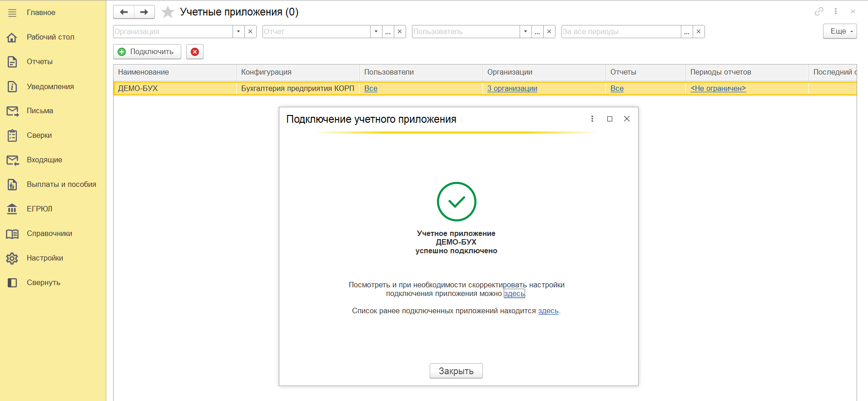Click the Уведомления icon in sidebar
Screen dimensions: 868x401
point(12,86)
